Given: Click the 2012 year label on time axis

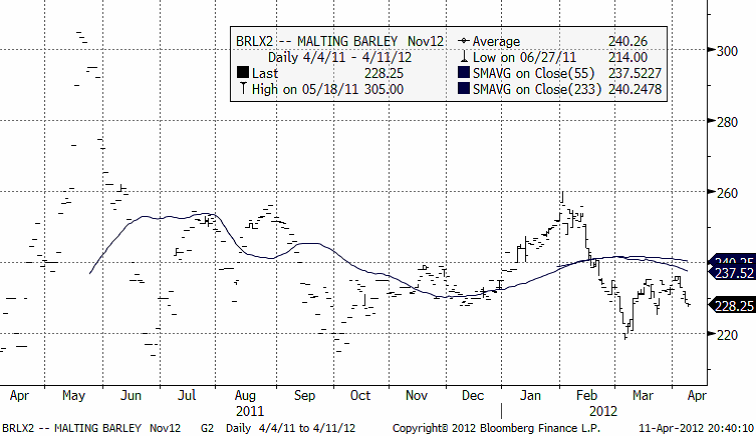Looking at the screenshot, I should (x=605, y=410).
